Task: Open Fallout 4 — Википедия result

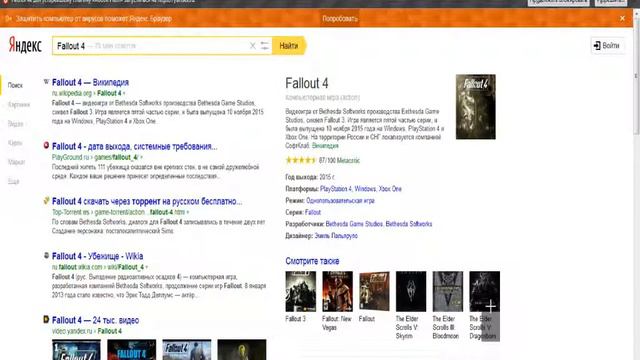Action: 90,82
